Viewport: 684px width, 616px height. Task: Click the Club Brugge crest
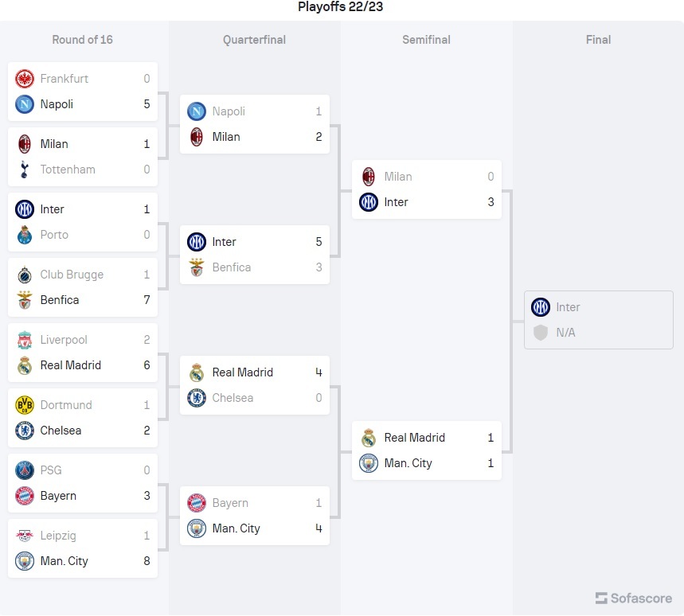pyautogui.click(x=25, y=275)
